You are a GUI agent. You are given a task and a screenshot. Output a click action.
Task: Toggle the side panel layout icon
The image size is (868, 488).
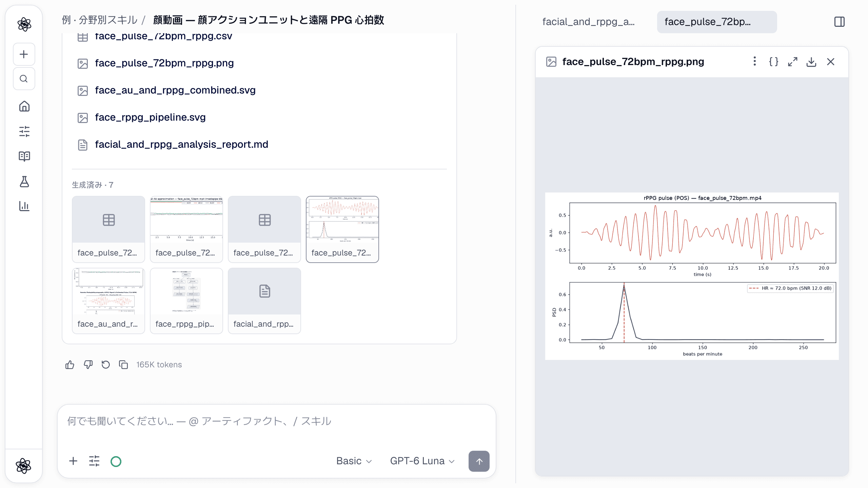(x=840, y=22)
